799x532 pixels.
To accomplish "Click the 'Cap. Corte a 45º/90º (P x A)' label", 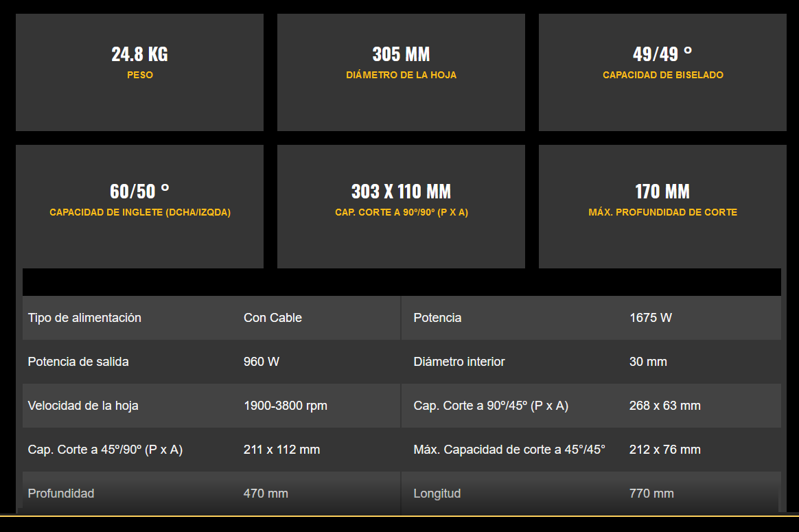I will [105, 450].
